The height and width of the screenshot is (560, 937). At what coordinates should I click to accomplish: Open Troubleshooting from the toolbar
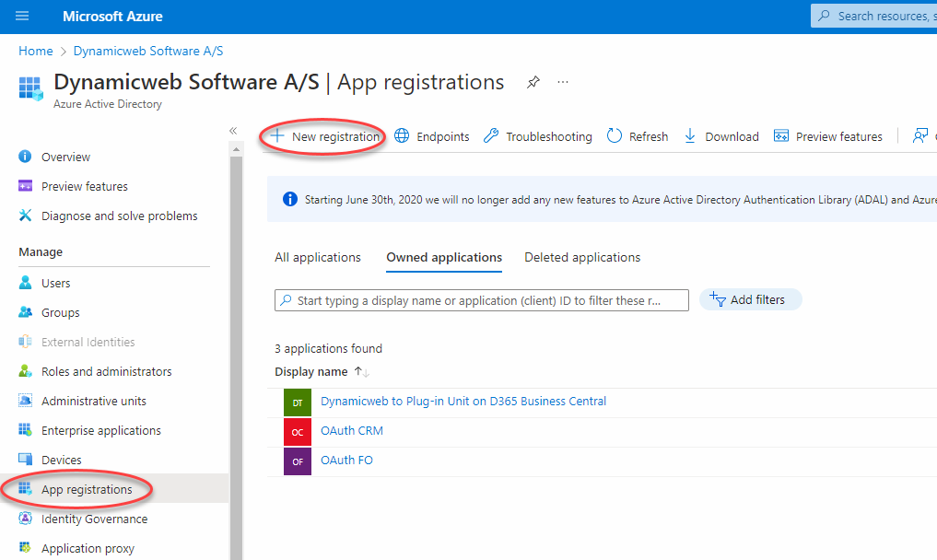point(538,136)
